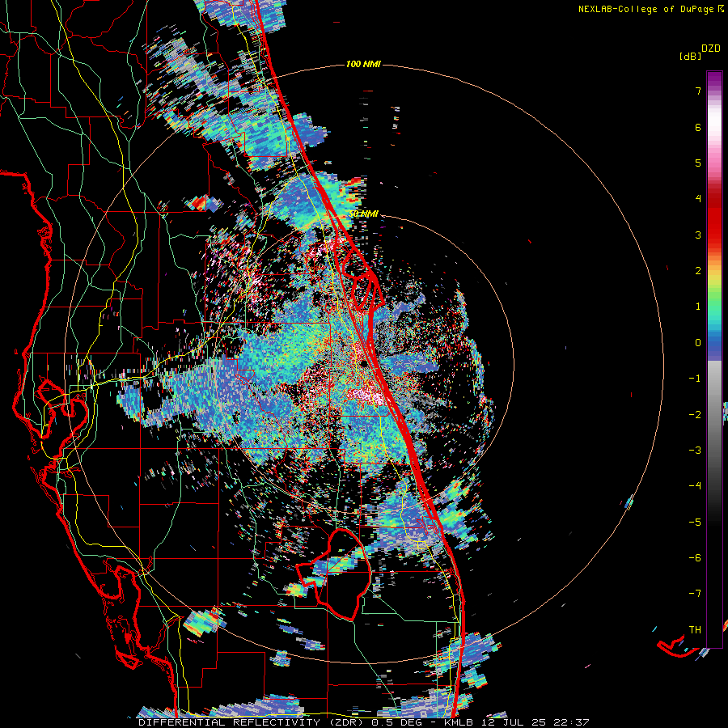Click the [dB] units label
The image size is (728, 728).
click(690, 56)
